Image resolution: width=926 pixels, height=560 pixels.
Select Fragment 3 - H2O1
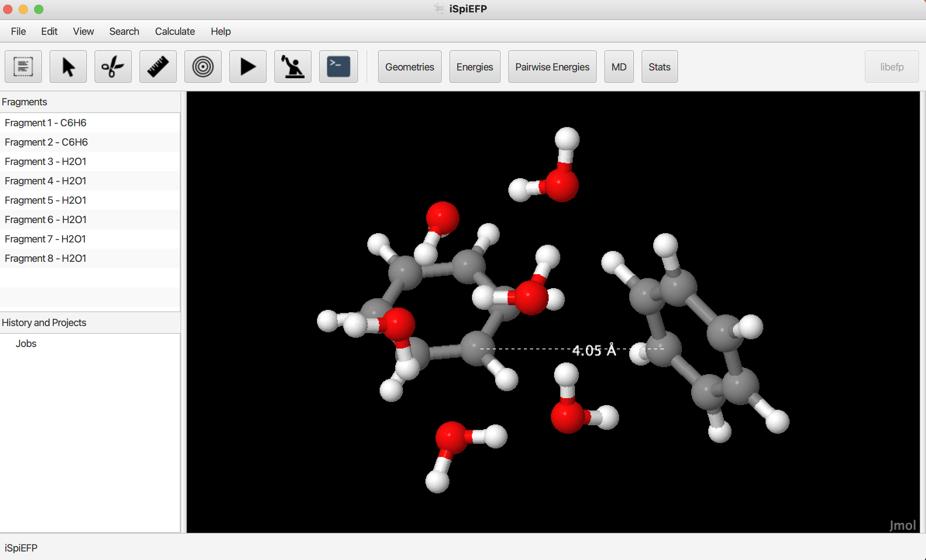(x=90, y=161)
